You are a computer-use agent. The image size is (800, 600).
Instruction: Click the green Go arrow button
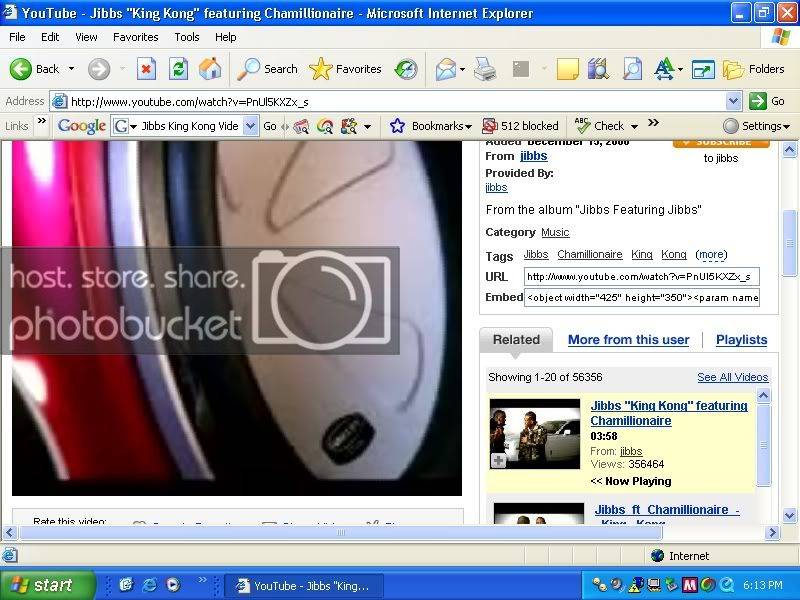pyautogui.click(x=767, y=101)
